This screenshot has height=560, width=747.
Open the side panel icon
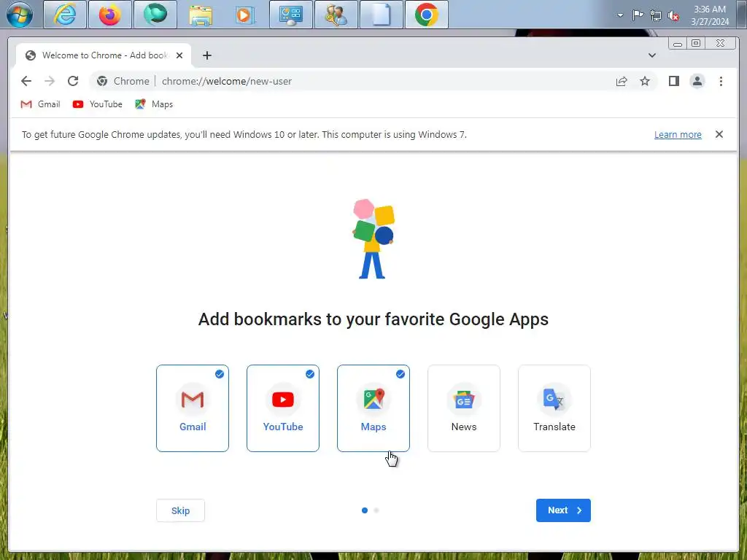pyautogui.click(x=673, y=81)
